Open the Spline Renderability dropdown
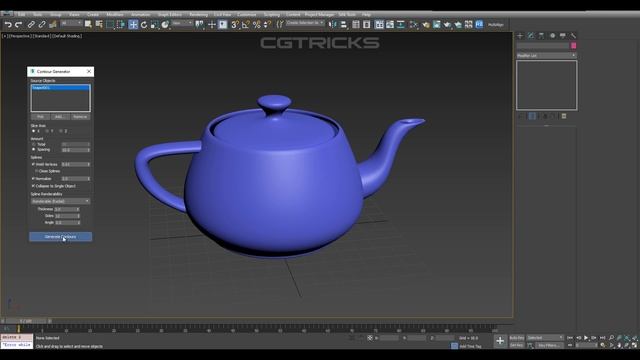 (x=60, y=201)
